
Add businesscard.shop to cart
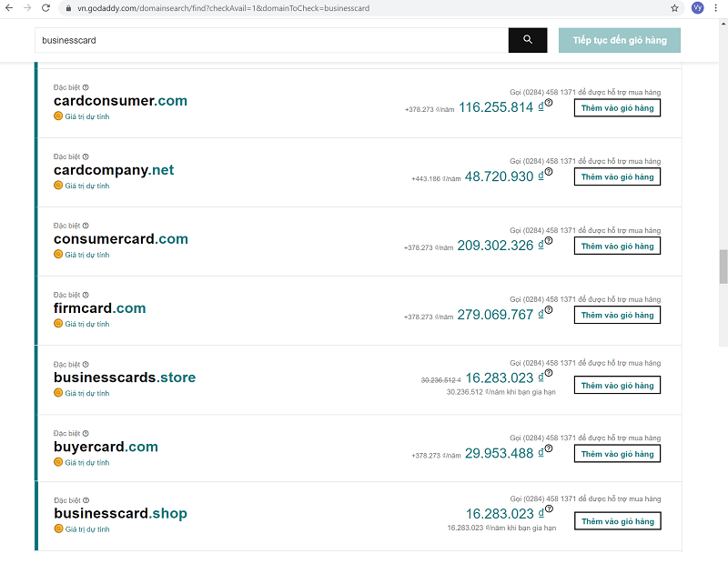click(x=618, y=521)
